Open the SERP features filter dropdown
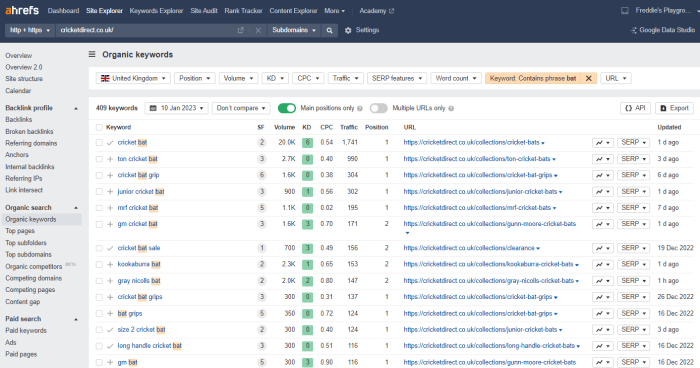The width and height of the screenshot is (700, 368). click(397, 78)
